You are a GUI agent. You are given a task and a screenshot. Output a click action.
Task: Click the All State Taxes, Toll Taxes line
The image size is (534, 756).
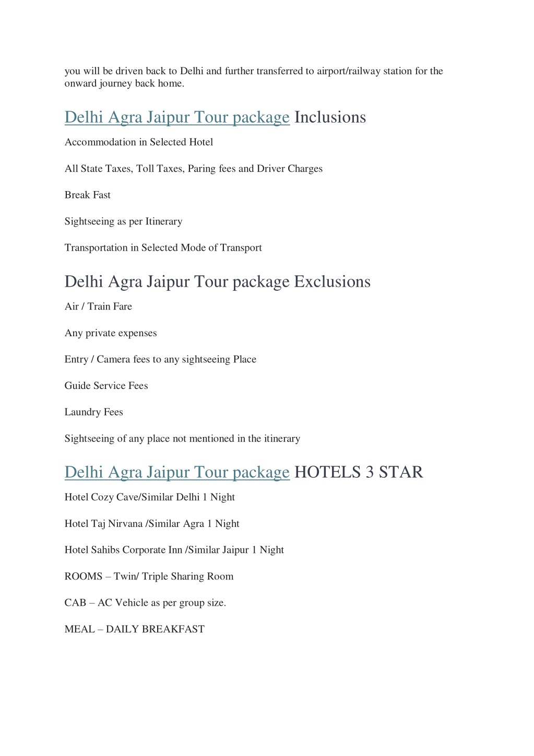(194, 169)
